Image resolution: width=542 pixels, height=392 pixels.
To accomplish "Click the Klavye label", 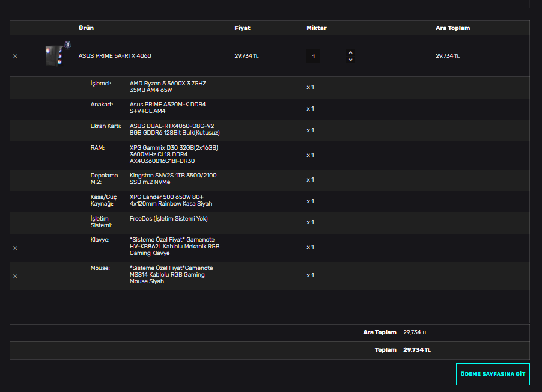I will [100, 240].
